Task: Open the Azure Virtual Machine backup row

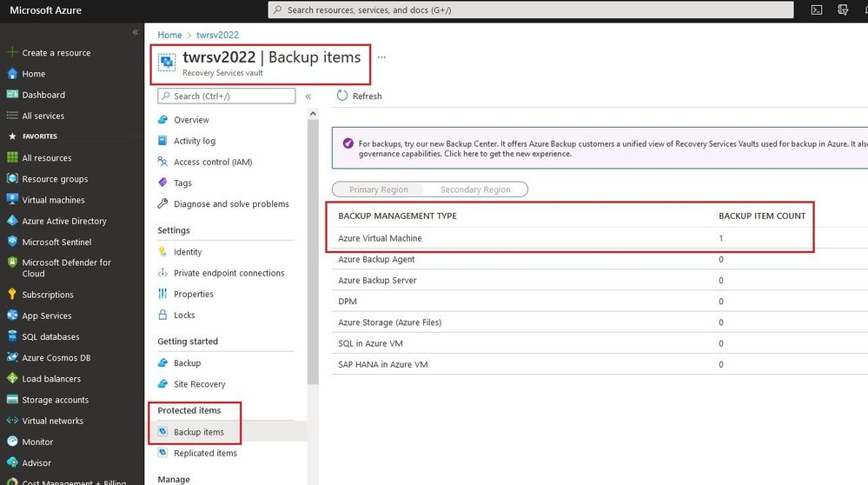Action: (x=600, y=238)
